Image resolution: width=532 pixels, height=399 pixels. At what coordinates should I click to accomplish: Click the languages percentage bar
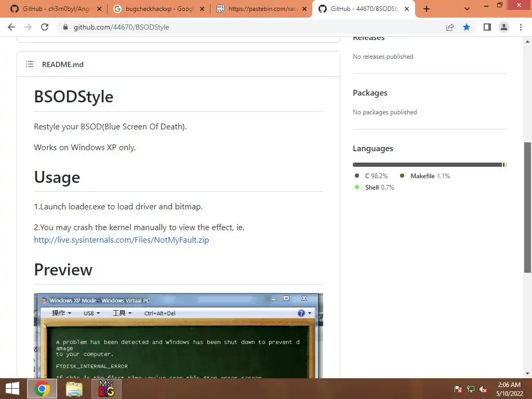coord(430,165)
